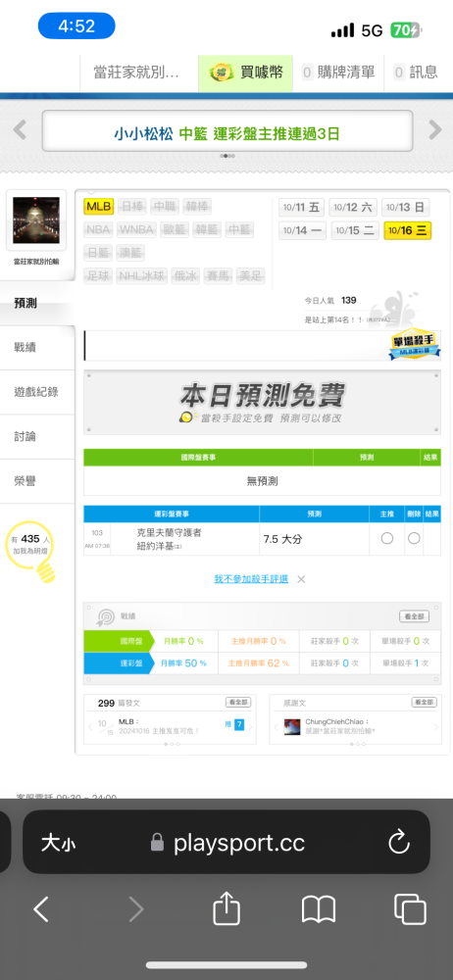This screenshot has width=453, height=980.
Task: Click the lightbulb 加我為明燈 icon
Action: [x=30, y=551]
